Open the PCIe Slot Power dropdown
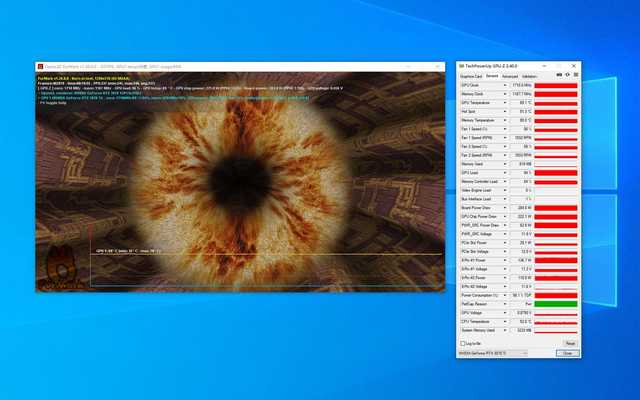 pyautogui.click(x=505, y=243)
